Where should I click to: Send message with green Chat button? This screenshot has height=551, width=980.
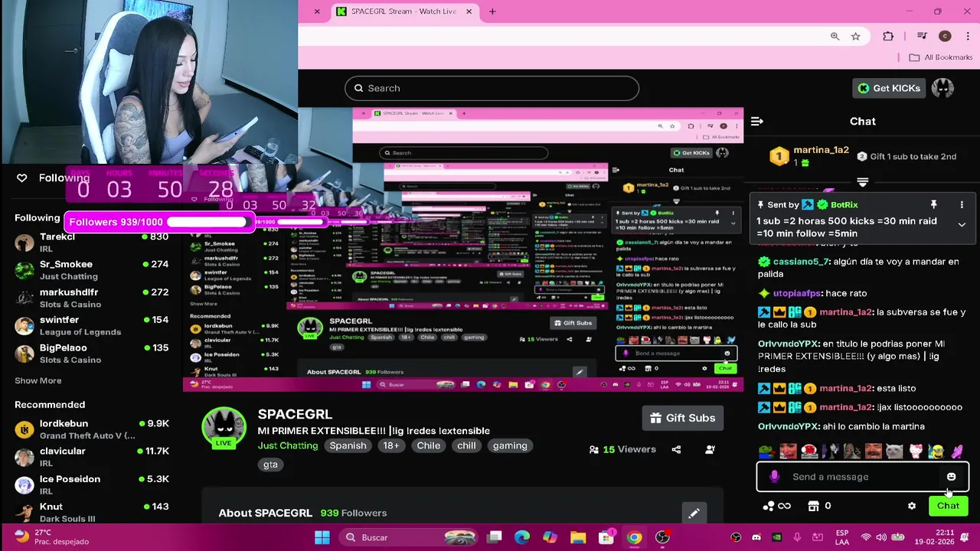point(948,506)
